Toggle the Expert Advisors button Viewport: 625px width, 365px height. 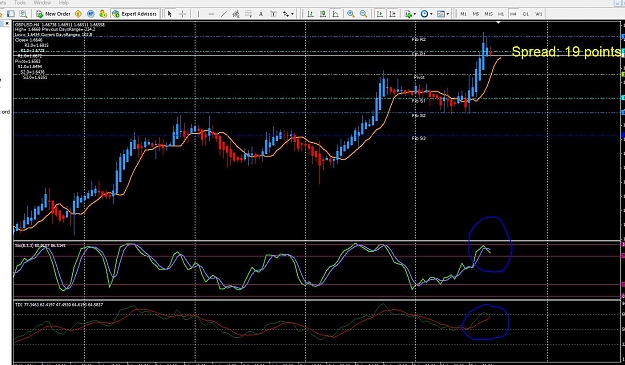(x=134, y=14)
